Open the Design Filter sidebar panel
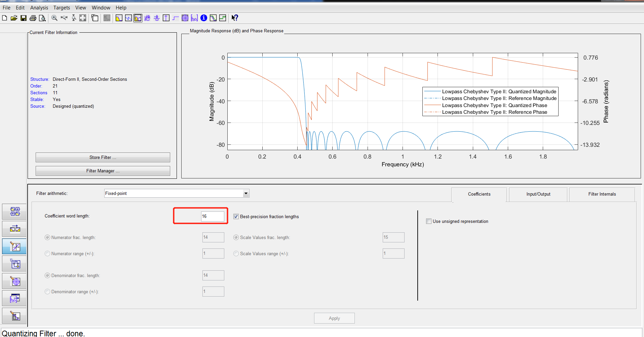 (14, 316)
